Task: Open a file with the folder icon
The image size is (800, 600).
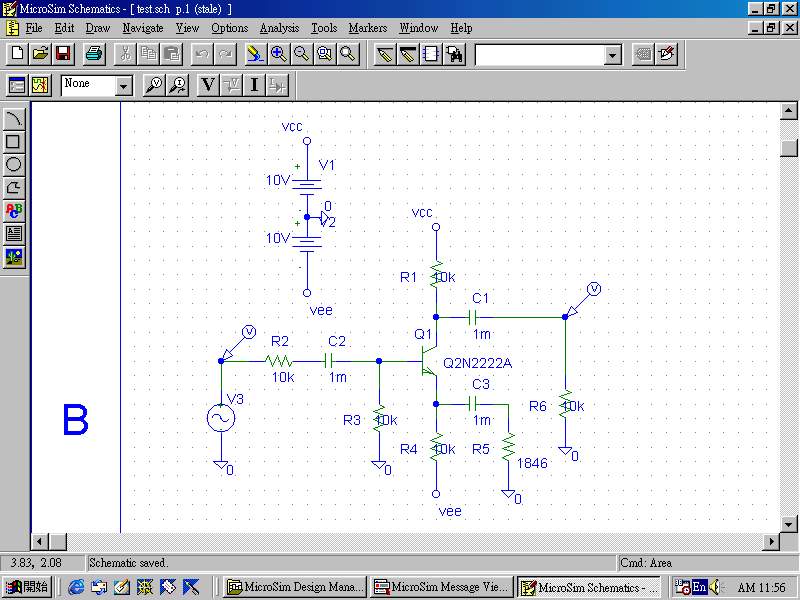Action: tap(40, 54)
